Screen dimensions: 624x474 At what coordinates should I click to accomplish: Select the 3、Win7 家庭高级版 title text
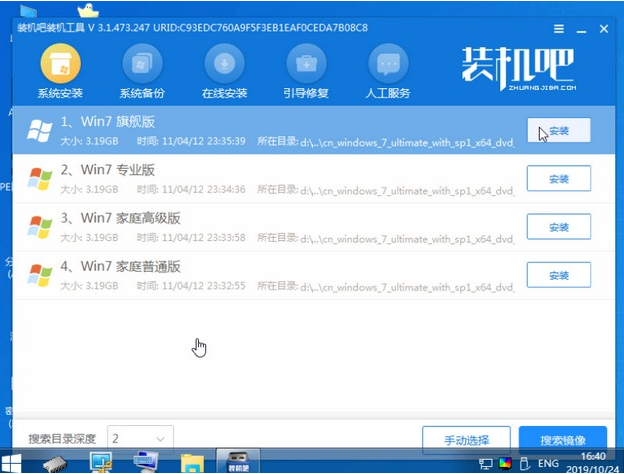(120, 218)
